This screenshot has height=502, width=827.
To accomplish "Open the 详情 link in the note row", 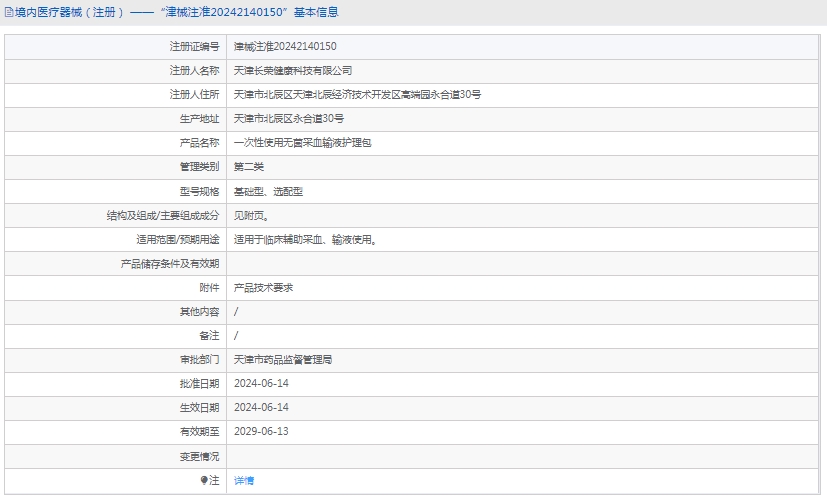I will (x=244, y=480).
